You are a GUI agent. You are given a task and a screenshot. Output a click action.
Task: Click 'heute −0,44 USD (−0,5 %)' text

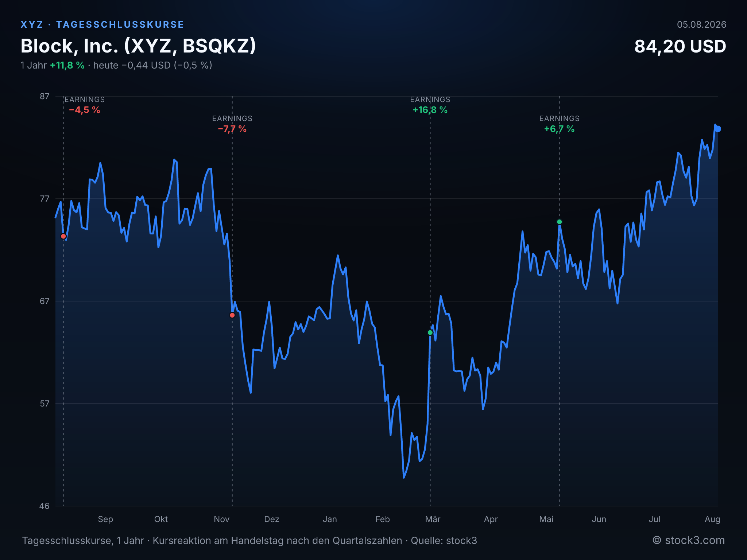153,65
